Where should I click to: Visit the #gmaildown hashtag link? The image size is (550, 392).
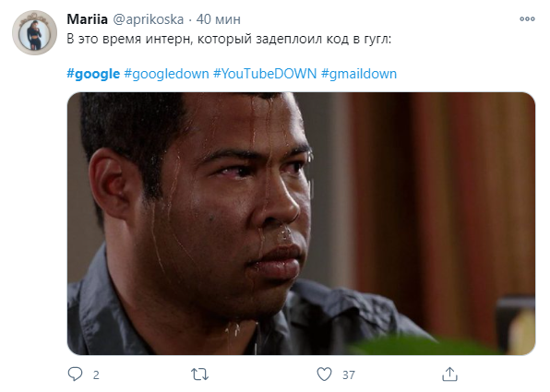coord(359,74)
